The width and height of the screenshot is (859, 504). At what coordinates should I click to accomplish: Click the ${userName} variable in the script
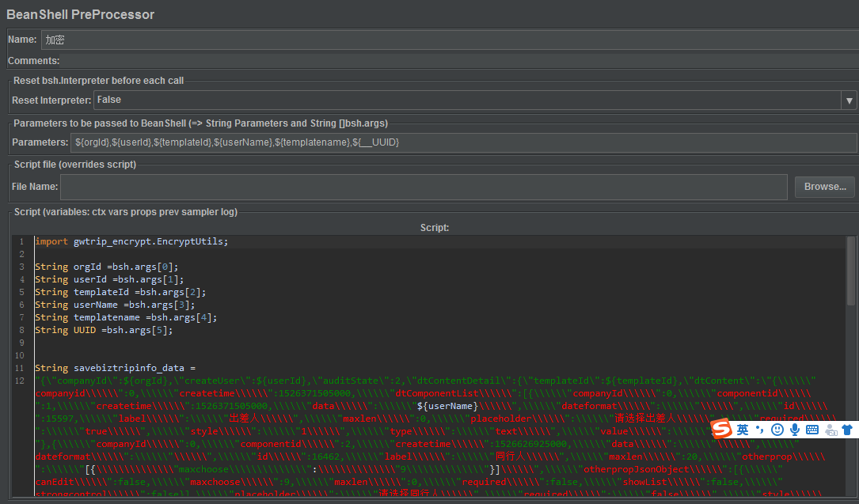[447, 406]
